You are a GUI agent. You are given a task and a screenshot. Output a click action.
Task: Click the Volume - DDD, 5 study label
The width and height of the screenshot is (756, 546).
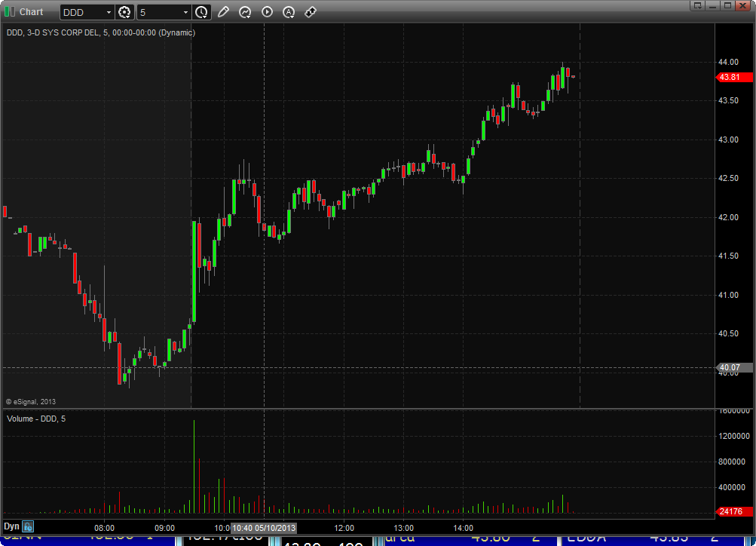coord(36,419)
